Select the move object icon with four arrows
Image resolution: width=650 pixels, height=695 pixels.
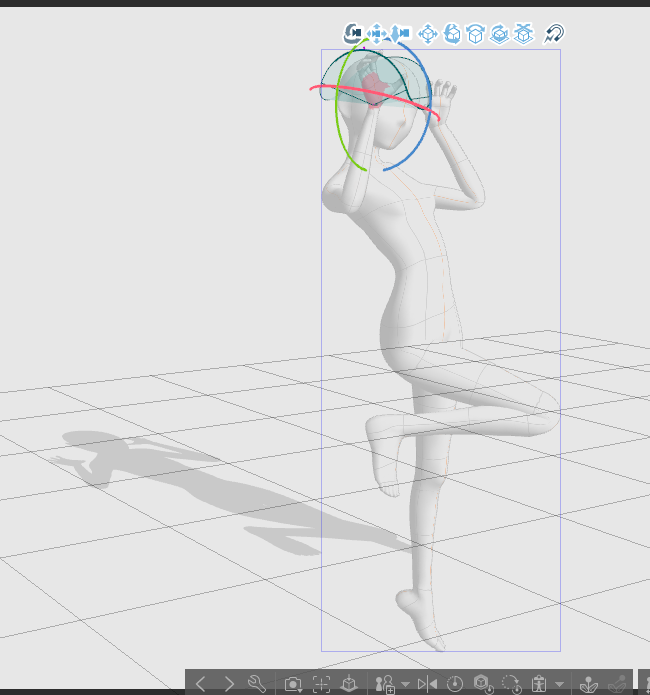pyautogui.click(x=427, y=34)
